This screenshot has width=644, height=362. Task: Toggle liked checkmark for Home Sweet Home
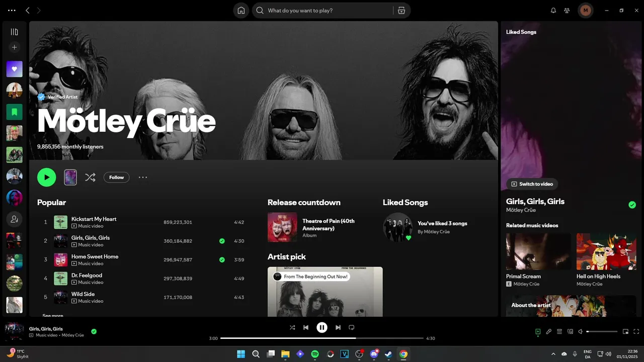pos(222,259)
